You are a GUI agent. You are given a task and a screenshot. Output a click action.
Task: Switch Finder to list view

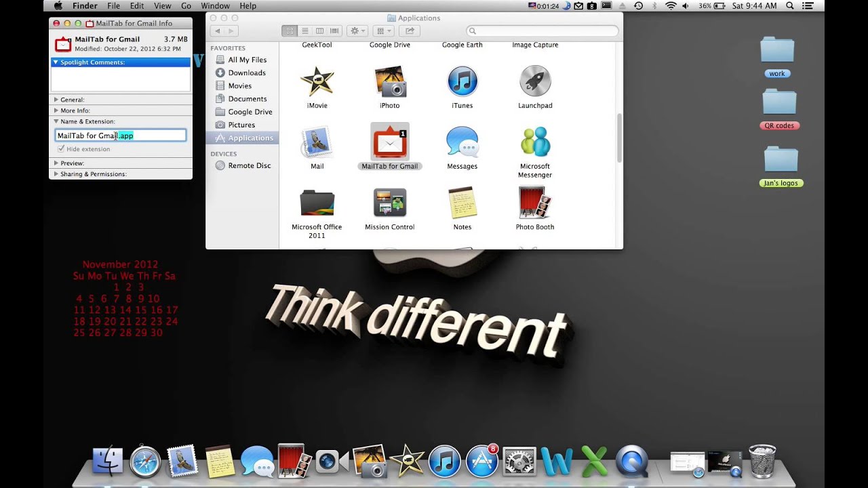pos(304,31)
